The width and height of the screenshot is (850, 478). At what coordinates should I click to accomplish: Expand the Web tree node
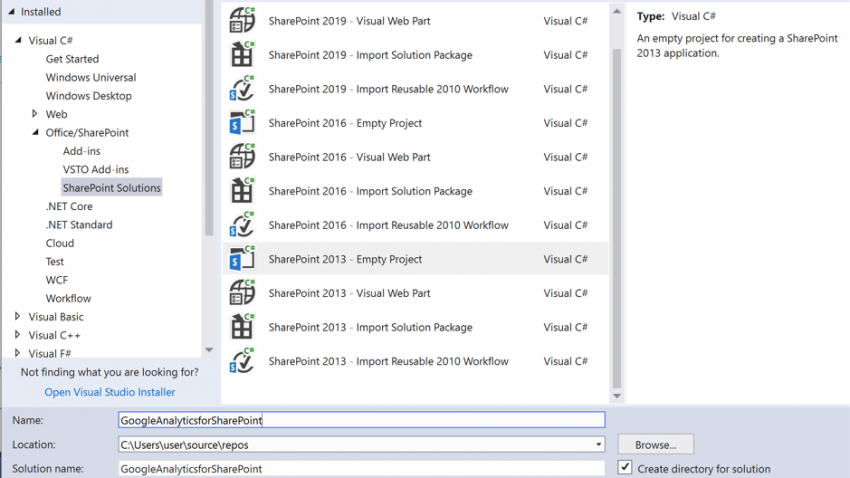coord(34,114)
